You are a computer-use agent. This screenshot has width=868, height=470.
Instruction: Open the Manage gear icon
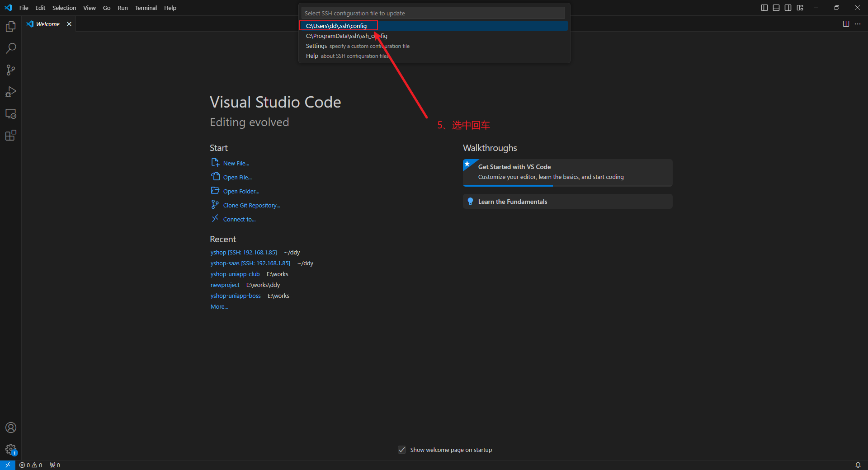click(x=11, y=449)
